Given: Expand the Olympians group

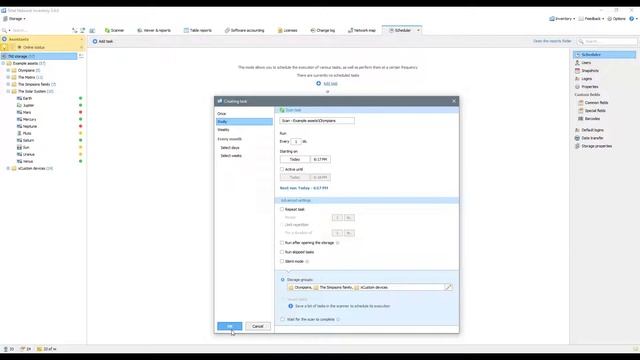Looking at the screenshot, I should click(8, 70).
